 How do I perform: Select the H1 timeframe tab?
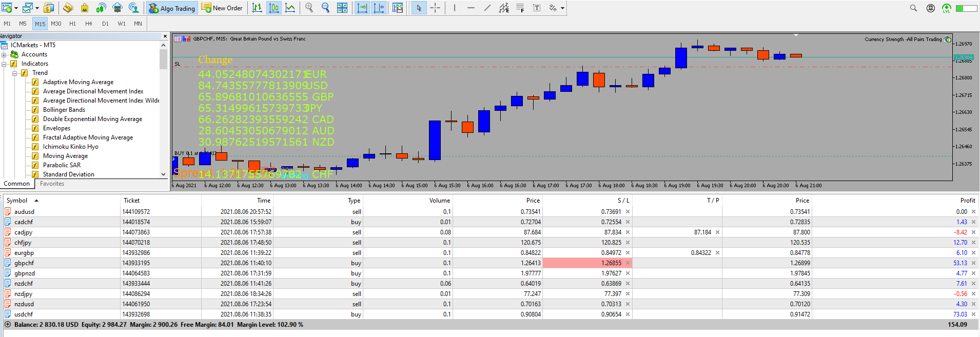(x=72, y=24)
